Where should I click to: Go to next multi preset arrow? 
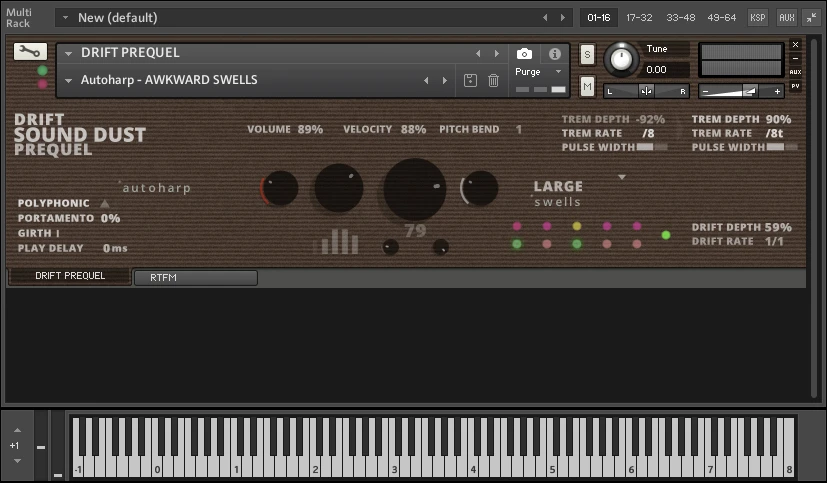(563, 17)
